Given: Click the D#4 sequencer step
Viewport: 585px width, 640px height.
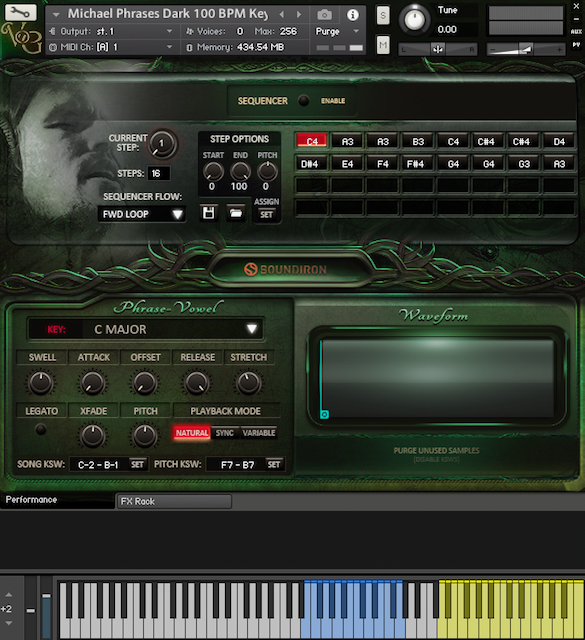Looking at the screenshot, I should [309, 164].
